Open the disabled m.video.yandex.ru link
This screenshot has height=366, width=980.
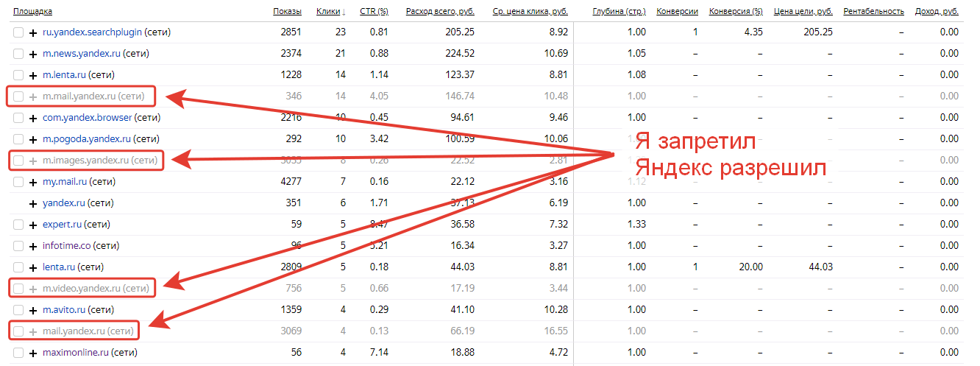tap(81, 289)
